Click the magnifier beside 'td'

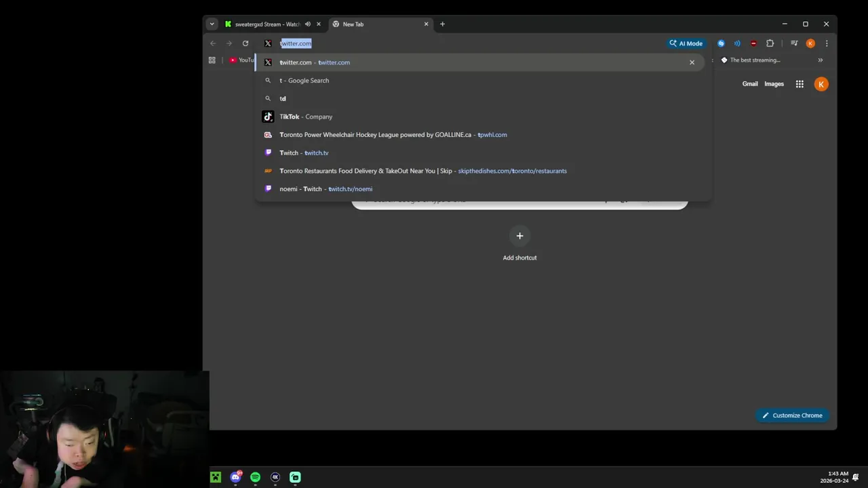pos(268,98)
